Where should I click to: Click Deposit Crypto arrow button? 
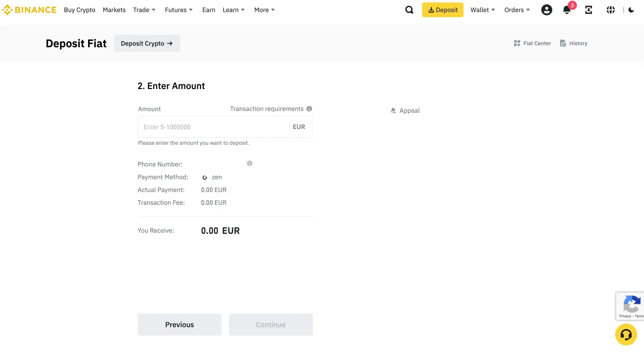click(x=147, y=43)
